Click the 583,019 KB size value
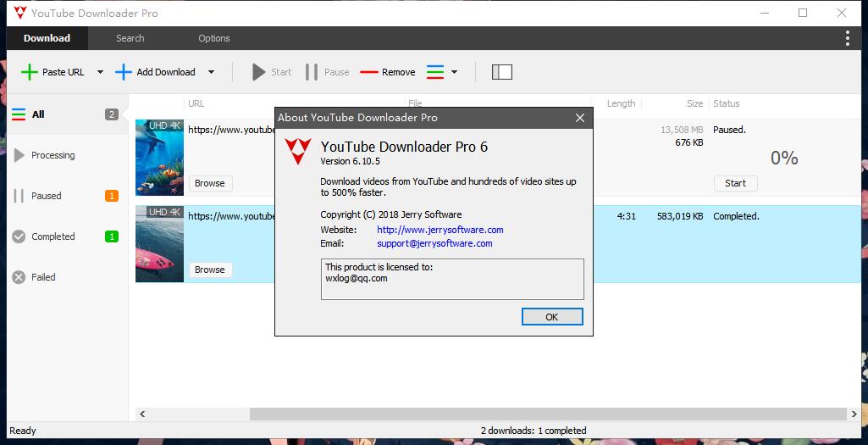 [680, 217]
